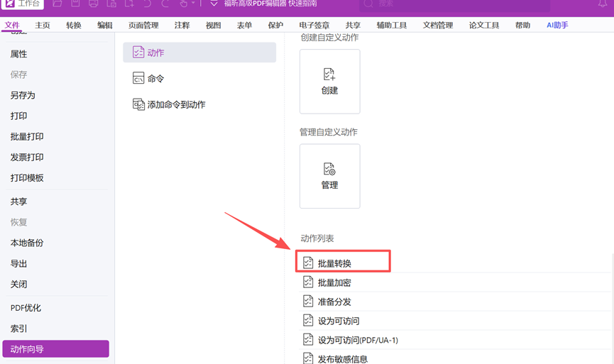Run the 批量加密 action
Screen dimensions: 614x364
334,282
